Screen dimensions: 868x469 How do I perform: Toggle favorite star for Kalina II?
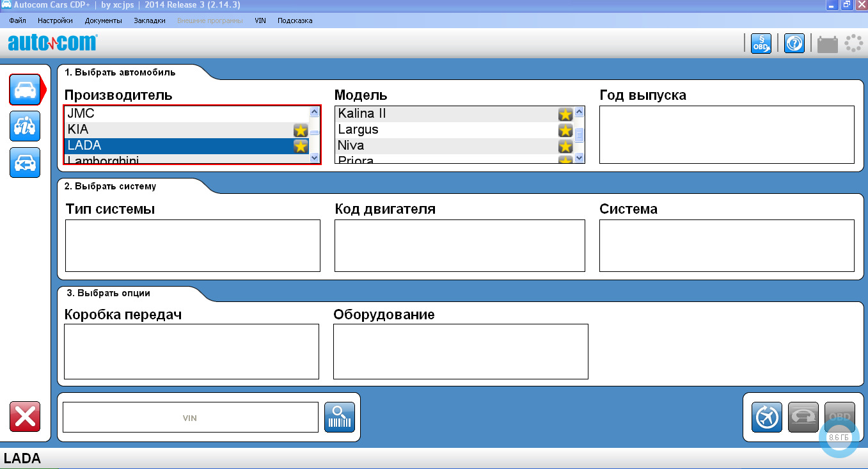pos(565,115)
